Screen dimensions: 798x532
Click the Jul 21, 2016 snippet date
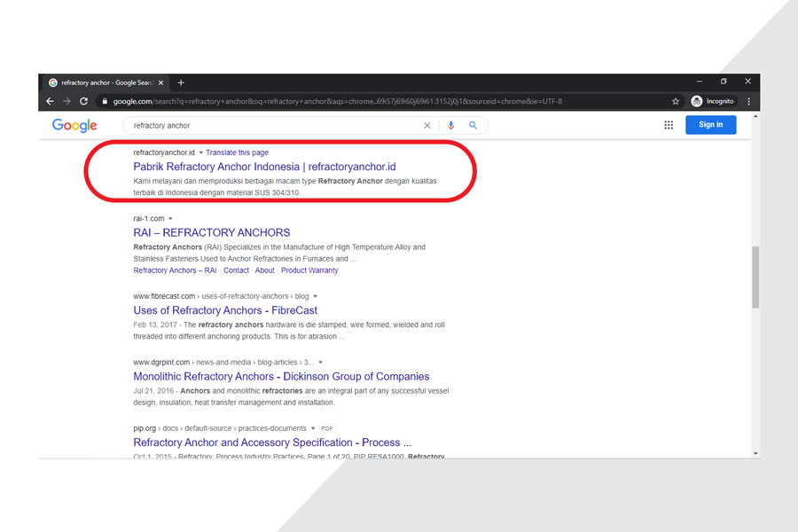(x=153, y=391)
